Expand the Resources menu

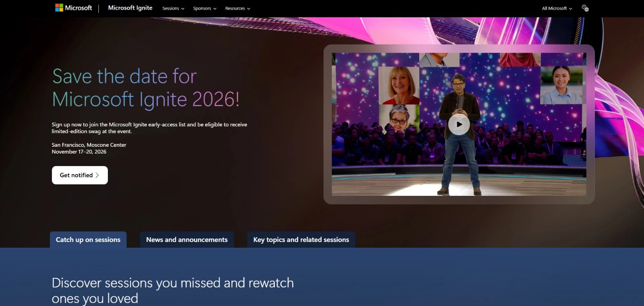click(x=237, y=8)
